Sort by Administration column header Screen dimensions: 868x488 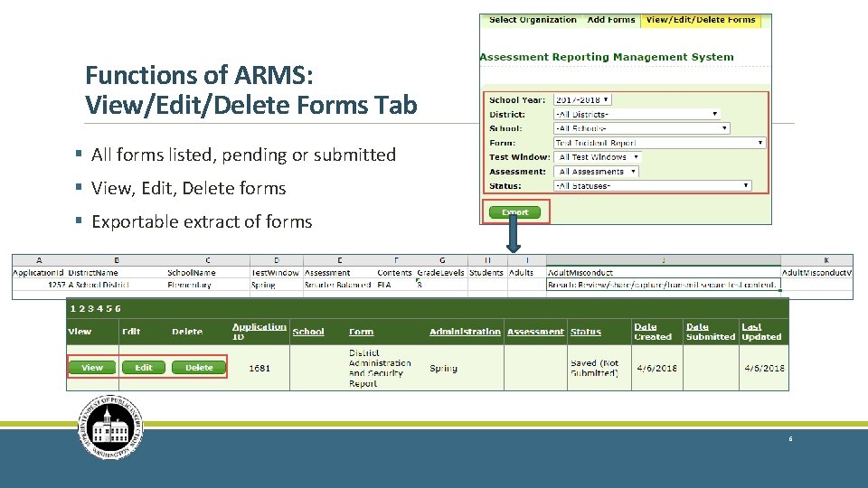point(465,332)
